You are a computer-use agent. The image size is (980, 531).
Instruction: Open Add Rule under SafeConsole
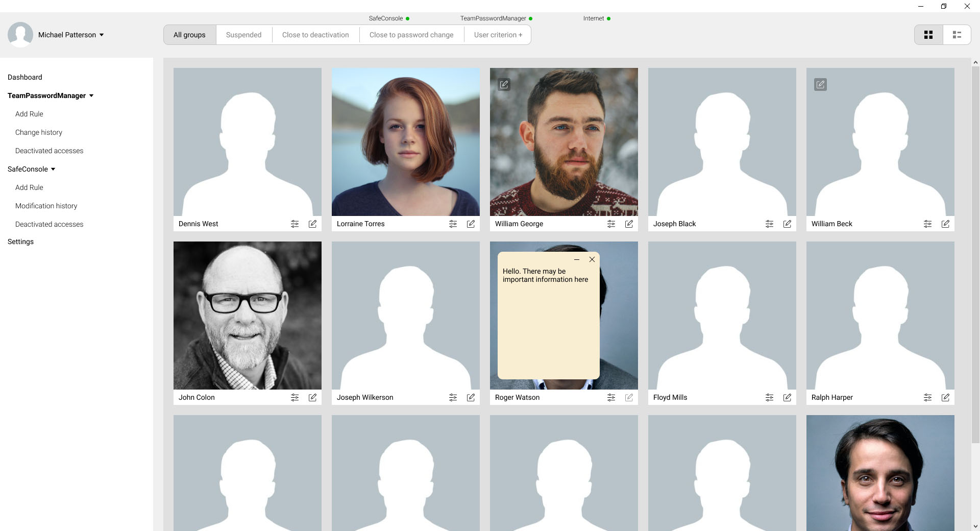[x=29, y=187]
